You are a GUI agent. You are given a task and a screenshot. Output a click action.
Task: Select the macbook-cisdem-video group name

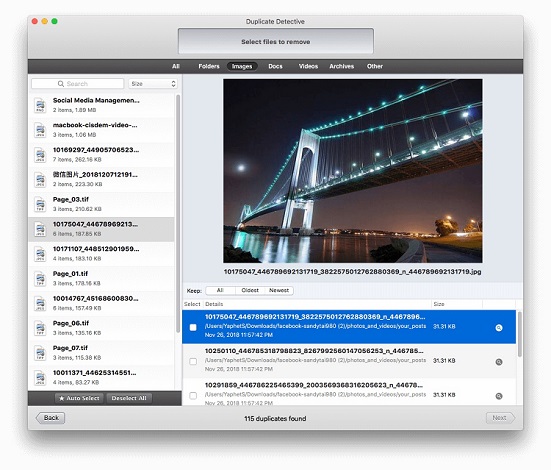95,125
